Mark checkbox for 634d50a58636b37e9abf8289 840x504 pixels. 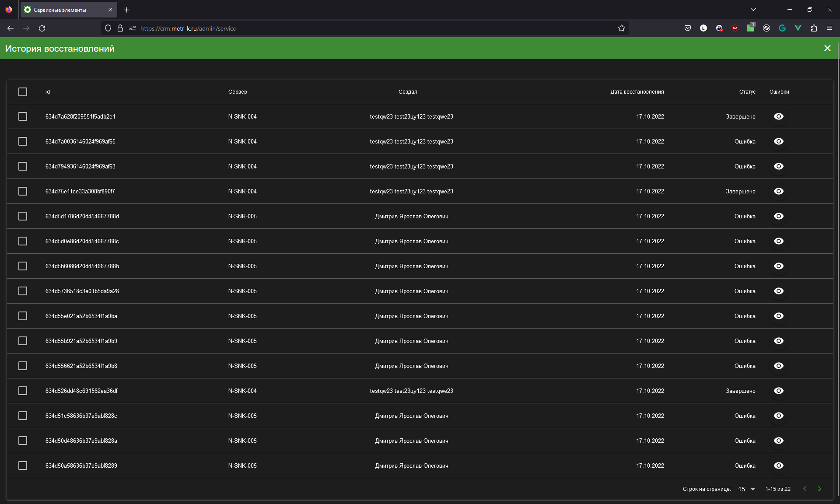23,465
